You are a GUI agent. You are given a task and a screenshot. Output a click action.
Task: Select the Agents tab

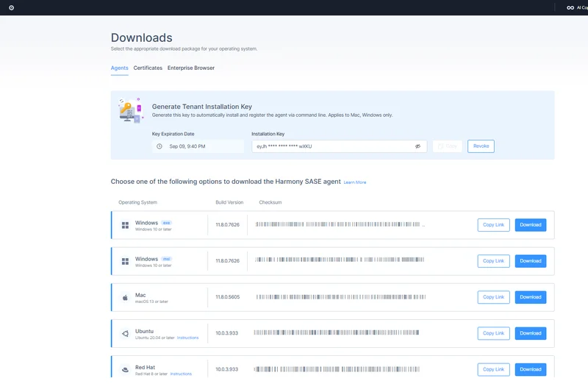point(119,68)
